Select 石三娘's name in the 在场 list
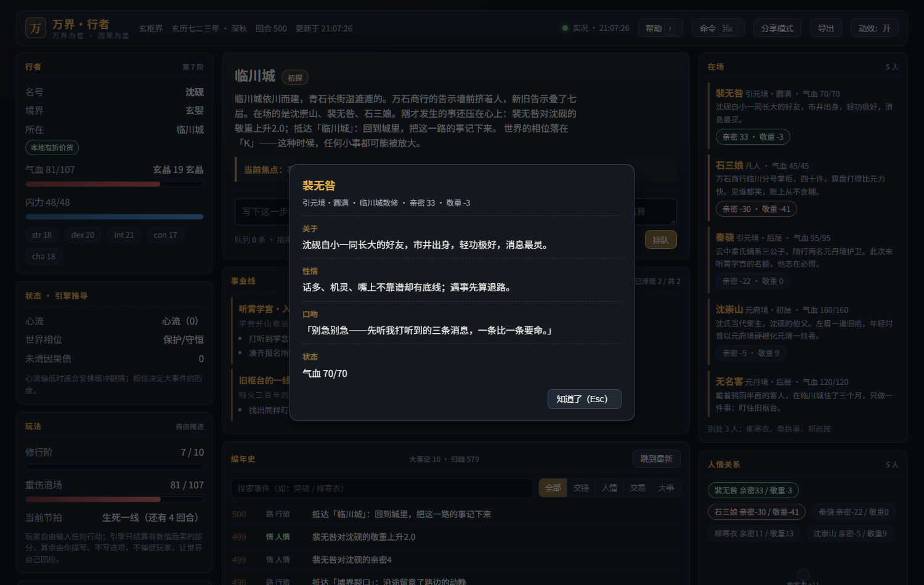This screenshot has width=924, height=585. [729, 166]
